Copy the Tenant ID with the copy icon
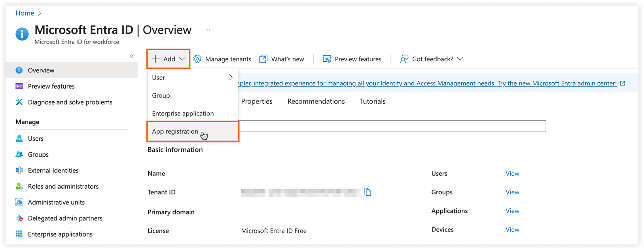Screen dimensions: 644x250 (x=367, y=192)
